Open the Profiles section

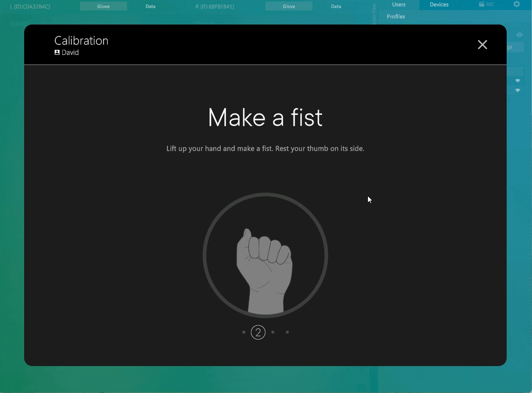click(396, 16)
